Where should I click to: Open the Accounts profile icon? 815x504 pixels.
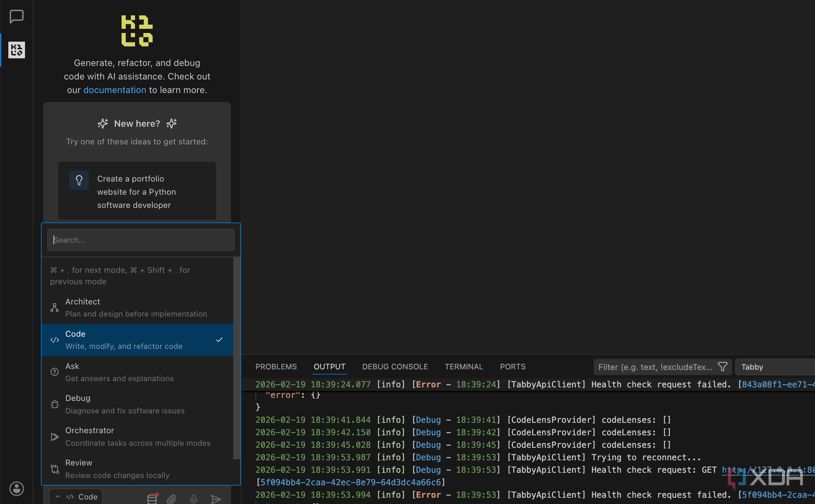(16, 488)
